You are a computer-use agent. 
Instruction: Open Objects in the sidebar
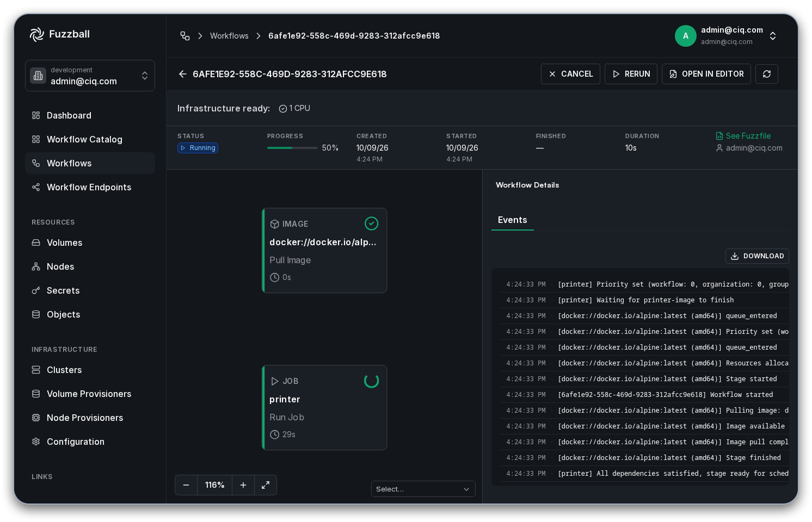[90, 314]
